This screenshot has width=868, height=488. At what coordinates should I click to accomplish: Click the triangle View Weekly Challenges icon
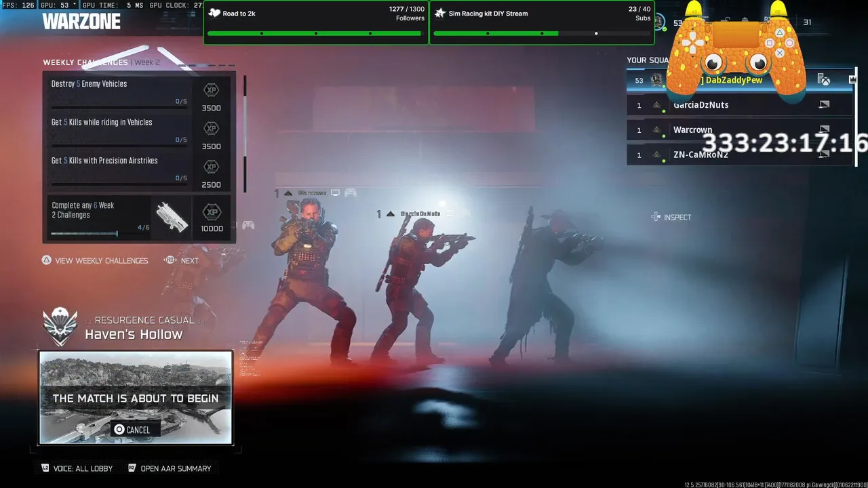pos(46,260)
